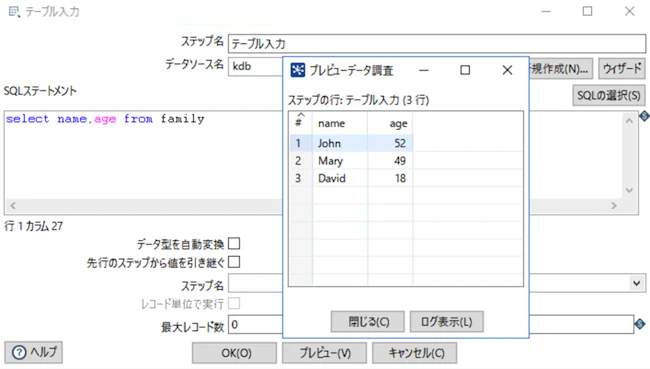Sort by the # column header
The image size is (650, 369).
pos(300,123)
